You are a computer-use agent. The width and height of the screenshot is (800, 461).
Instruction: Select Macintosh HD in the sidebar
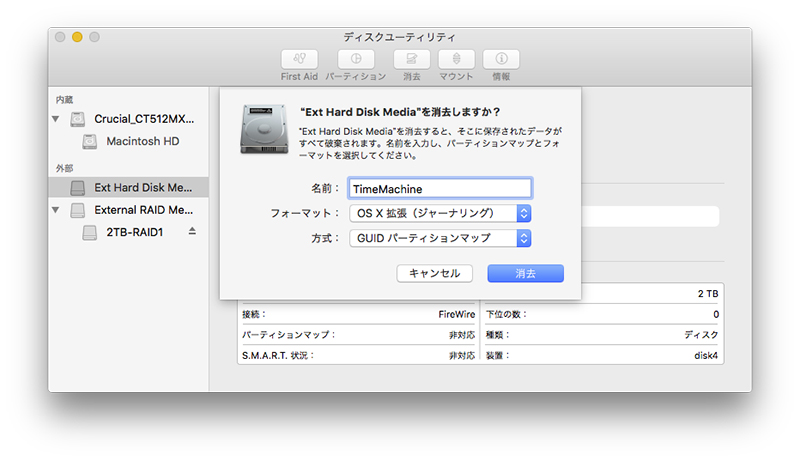pos(129,142)
